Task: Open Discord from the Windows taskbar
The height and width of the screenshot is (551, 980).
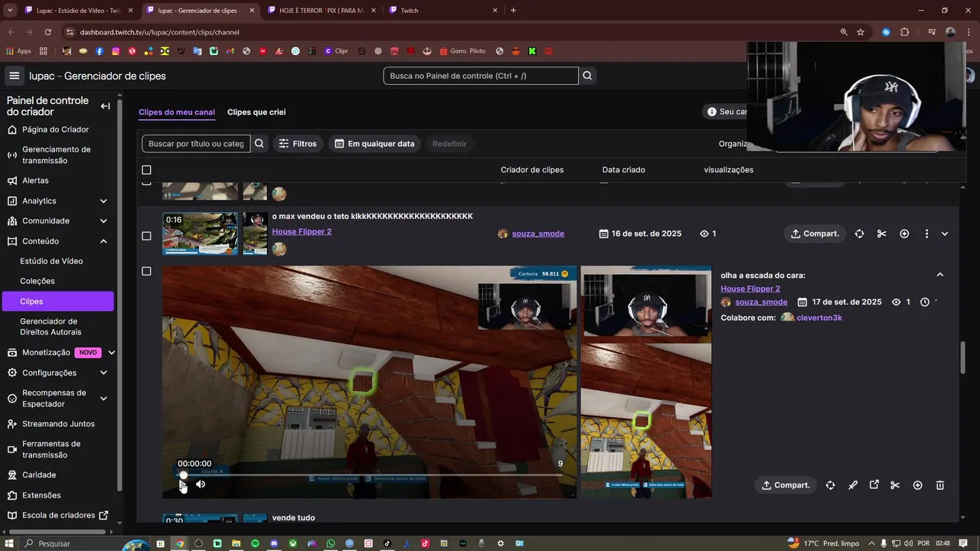Action: 274,543
